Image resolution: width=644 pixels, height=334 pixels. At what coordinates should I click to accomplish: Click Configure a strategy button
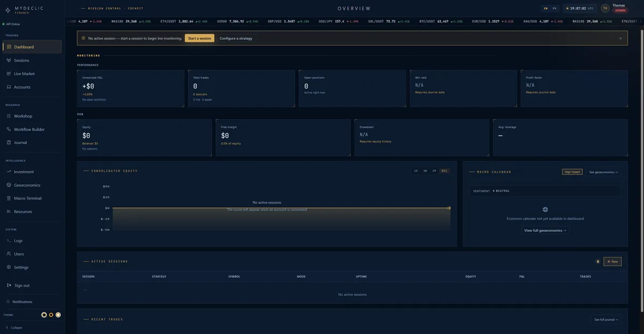point(236,38)
